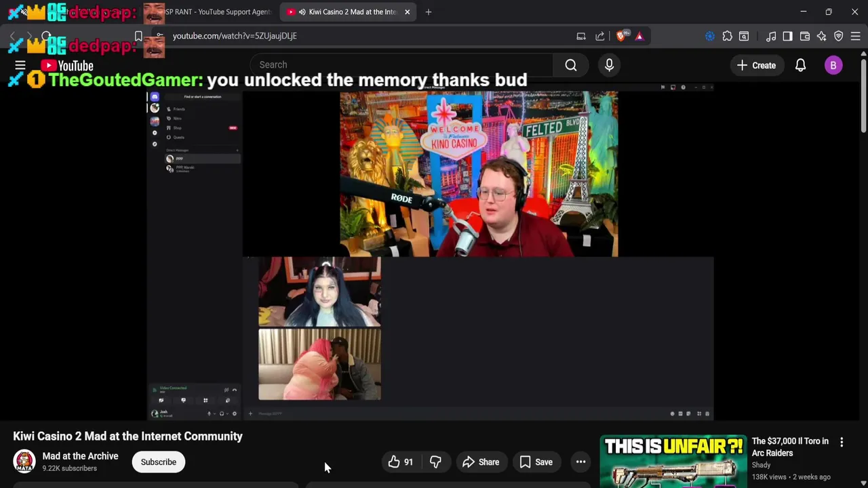
Task: Click the 9.22K subscribers text
Action: coord(69,468)
